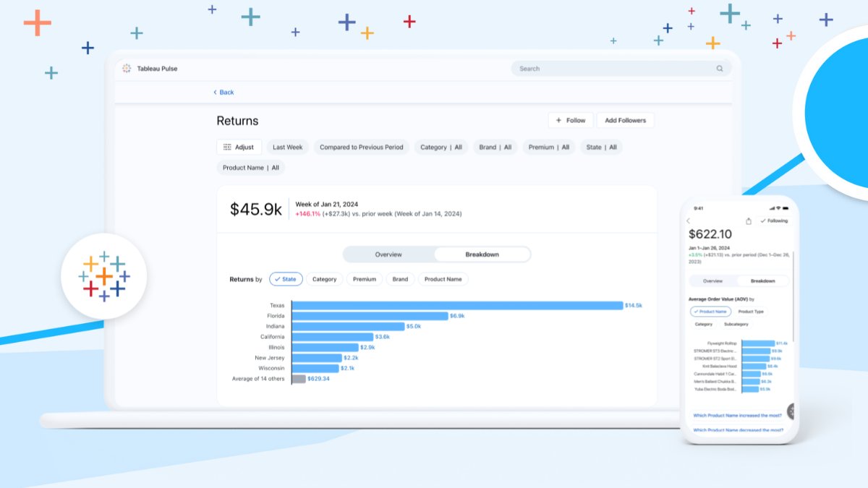Click the New Jersey bar in the chart
This screenshot has height=488, width=868.
(x=316, y=358)
